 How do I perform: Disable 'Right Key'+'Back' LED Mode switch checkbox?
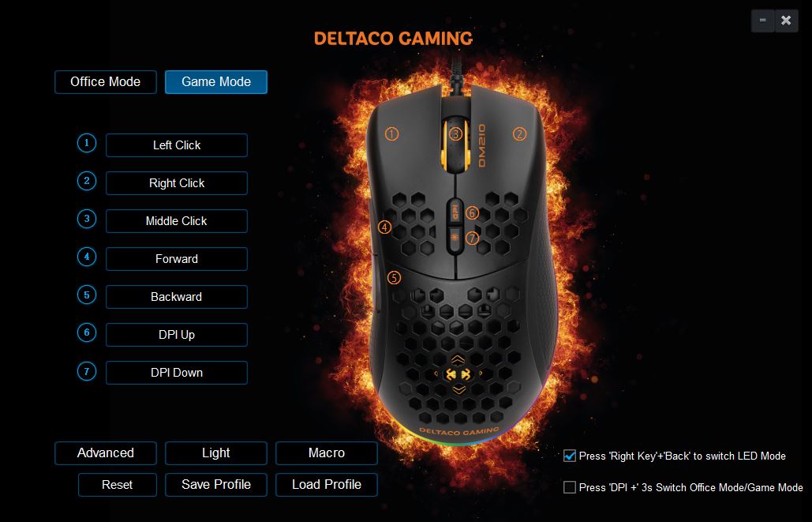570,456
